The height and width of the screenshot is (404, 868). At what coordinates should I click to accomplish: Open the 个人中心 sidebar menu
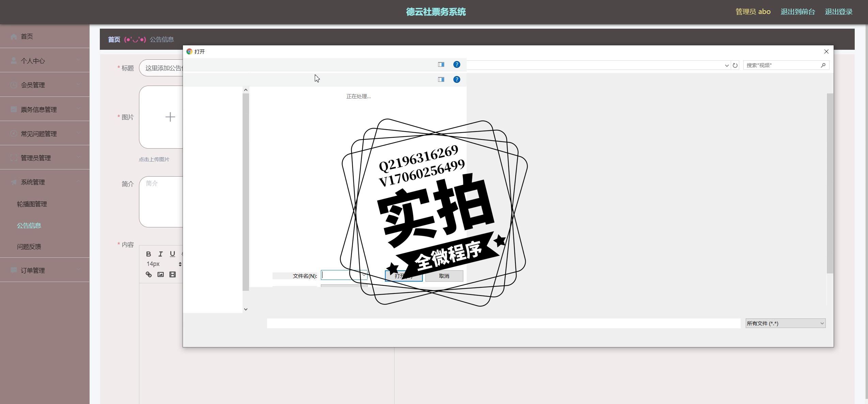pos(45,61)
